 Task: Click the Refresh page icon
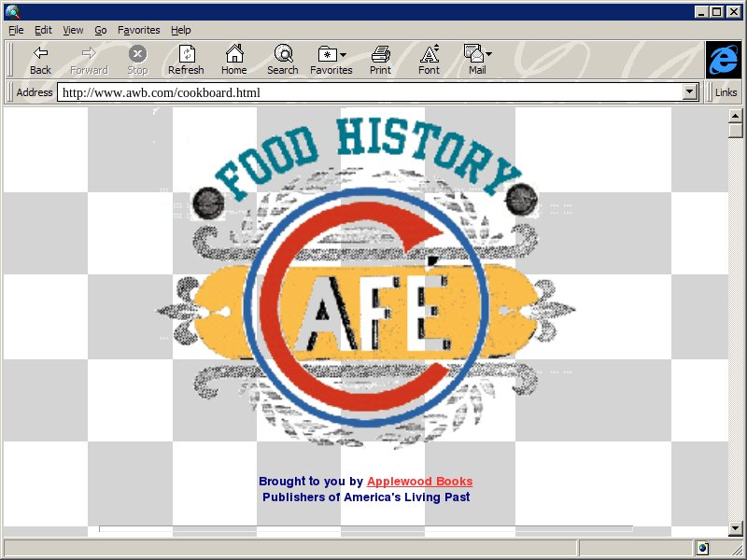click(x=186, y=54)
